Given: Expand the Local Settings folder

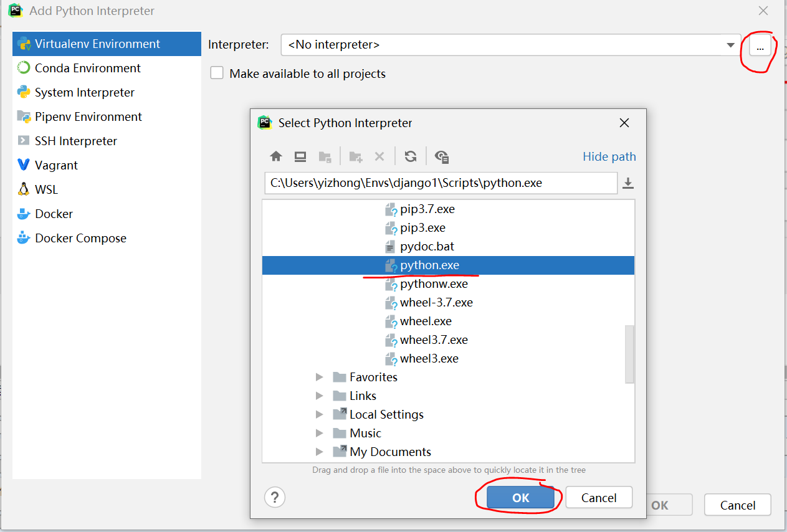Looking at the screenshot, I should (320, 414).
